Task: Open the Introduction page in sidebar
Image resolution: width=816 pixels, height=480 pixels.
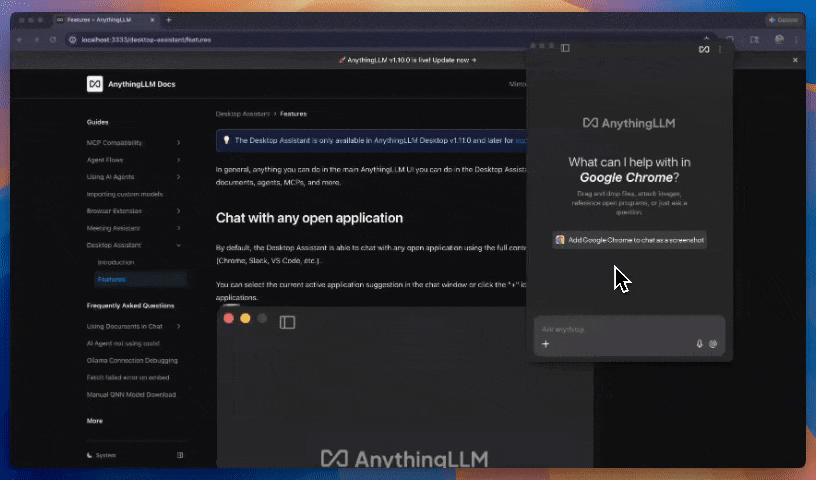Action: pyautogui.click(x=115, y=262)
